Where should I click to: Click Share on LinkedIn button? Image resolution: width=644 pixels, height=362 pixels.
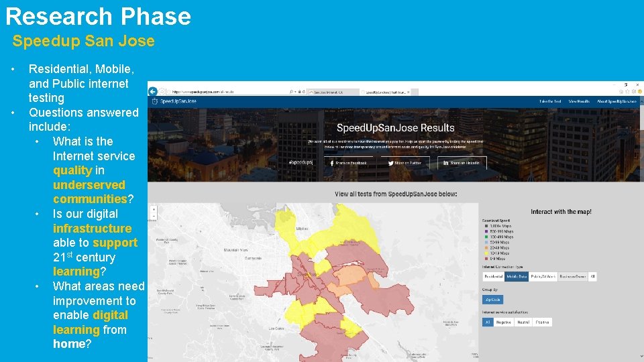(x=462, y=163)
